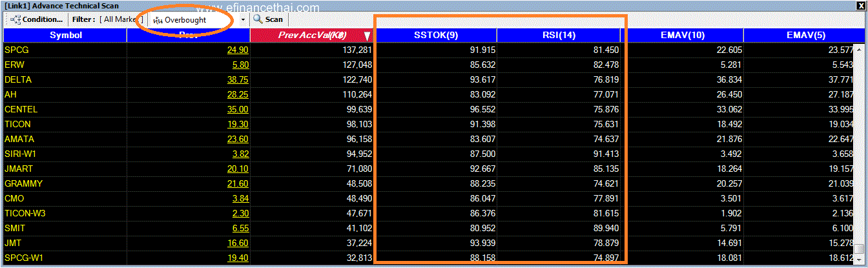Image resolution: width=868 pixels, height=268 pixels.
Task: Open the 3.84 price link for CMO
Action: pyautogui.click(x=240, y=198)
